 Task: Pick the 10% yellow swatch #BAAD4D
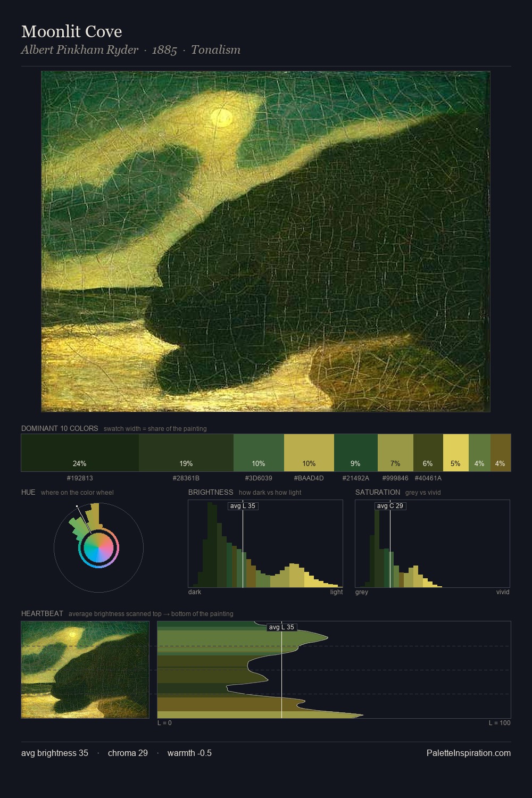coord(309,453)
